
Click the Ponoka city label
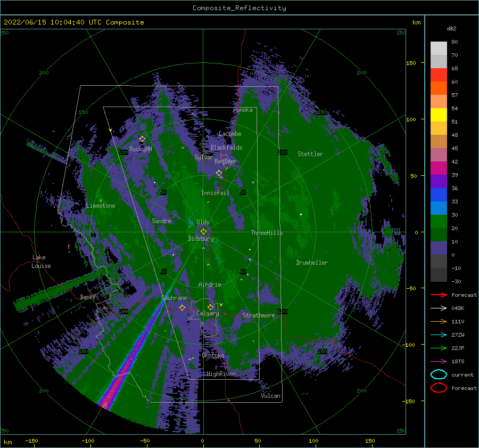pos(243,110)
